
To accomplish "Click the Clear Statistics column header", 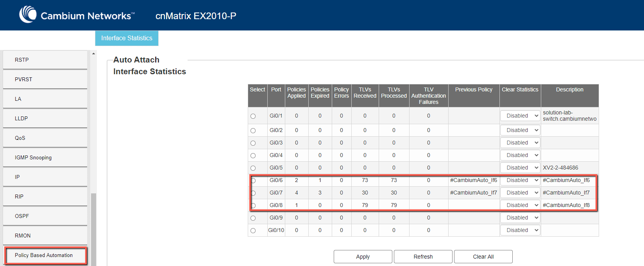I will click(520, 96).
